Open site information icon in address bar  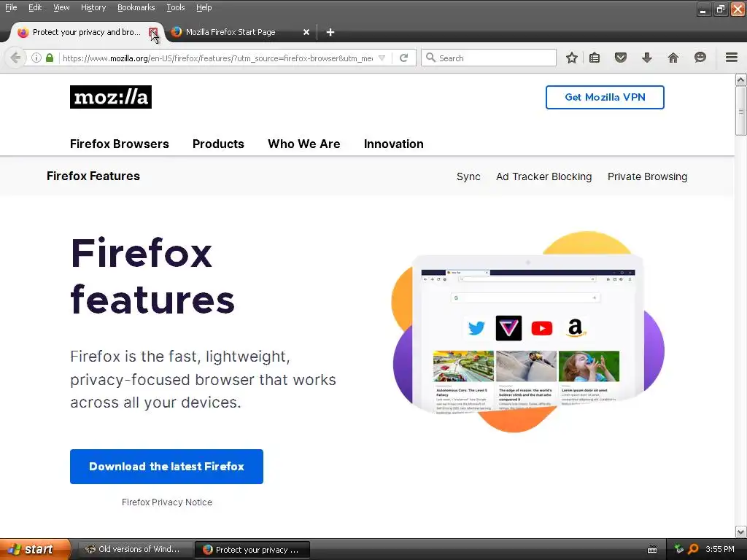tap(36, 58)
